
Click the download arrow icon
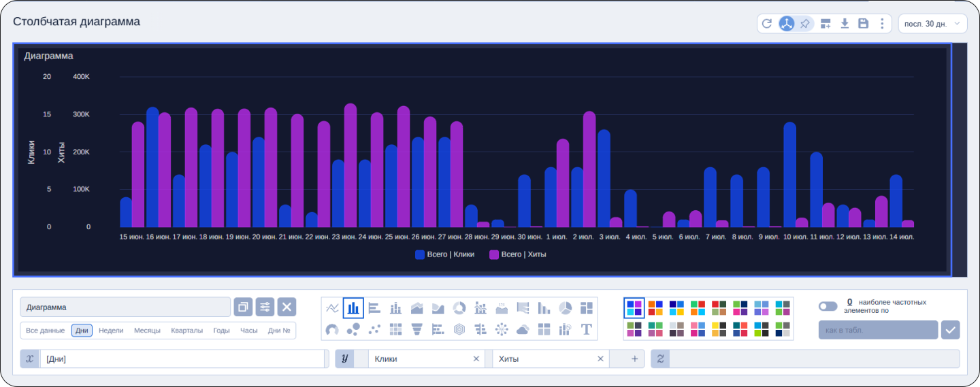click(845, 24)
